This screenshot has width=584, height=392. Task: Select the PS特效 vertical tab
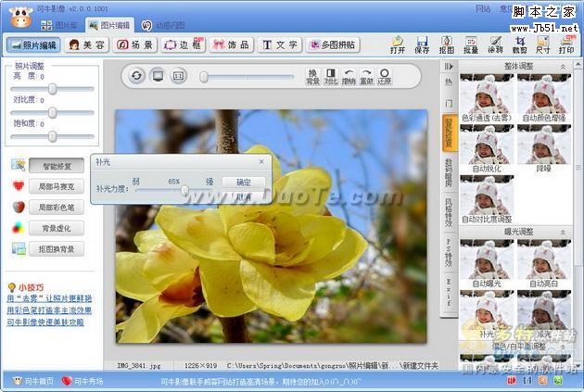[449, 252]
